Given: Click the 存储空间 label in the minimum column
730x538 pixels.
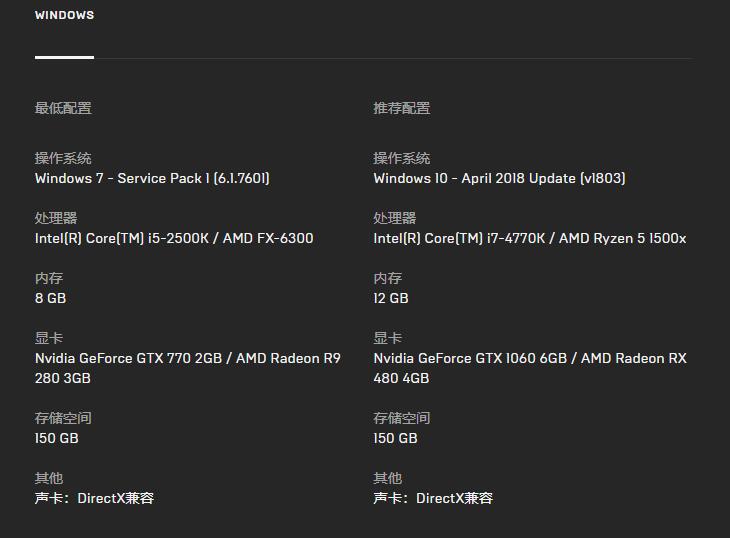Looking at the screenshot, I should point(63,418).
